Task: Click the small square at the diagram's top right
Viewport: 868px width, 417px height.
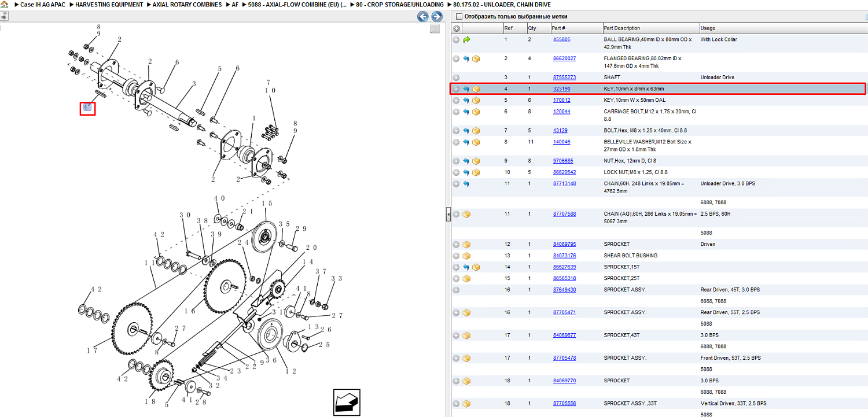Action: [435, 29]
